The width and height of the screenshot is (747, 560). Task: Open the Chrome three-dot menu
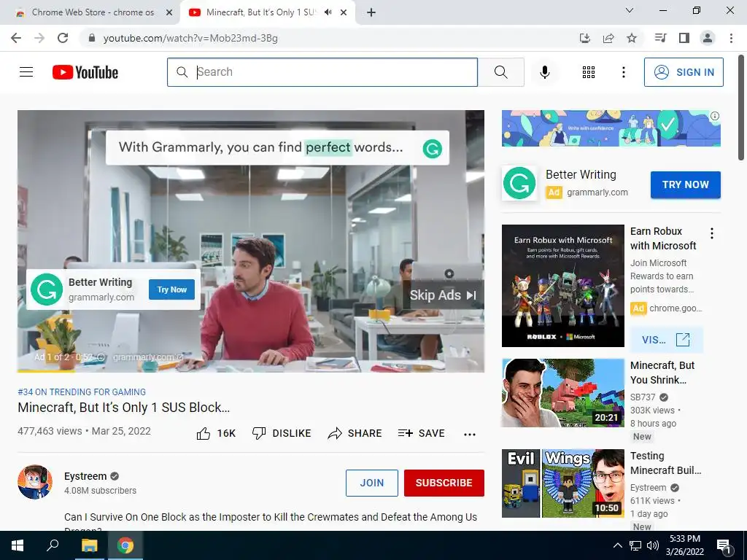coord(731,38)
